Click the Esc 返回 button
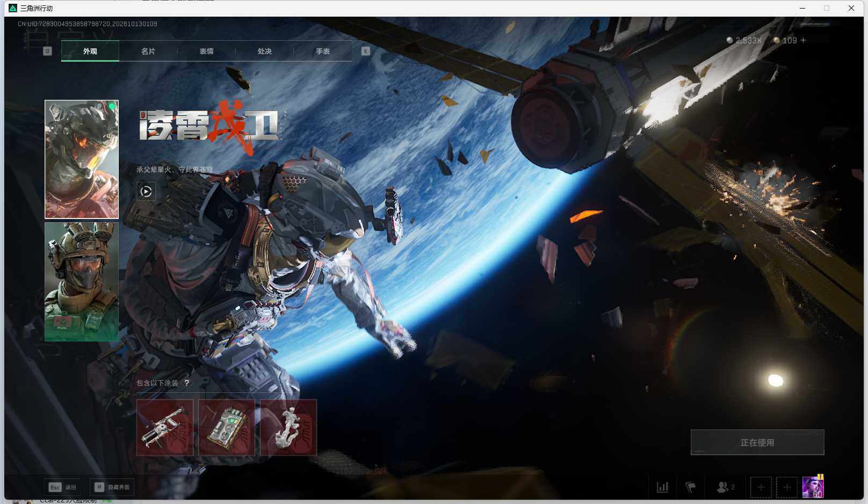Screen dimensions: 868x504 (x=63, y=487)
